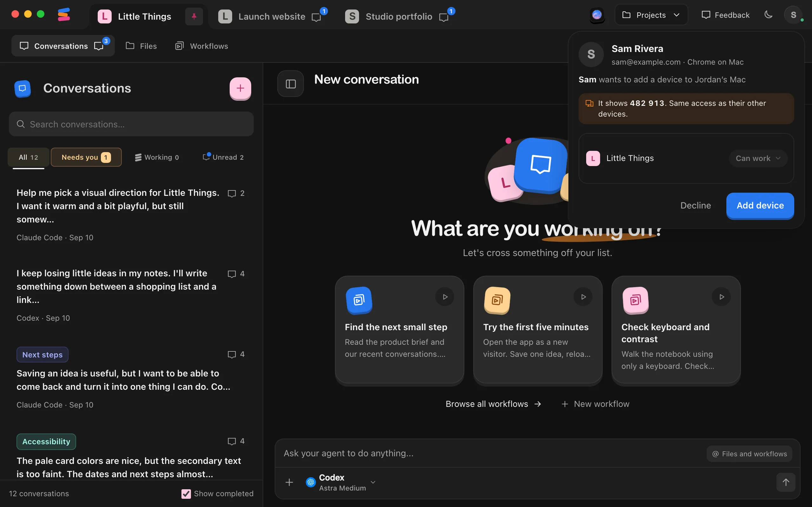Click the Add device button

(760, 206)
